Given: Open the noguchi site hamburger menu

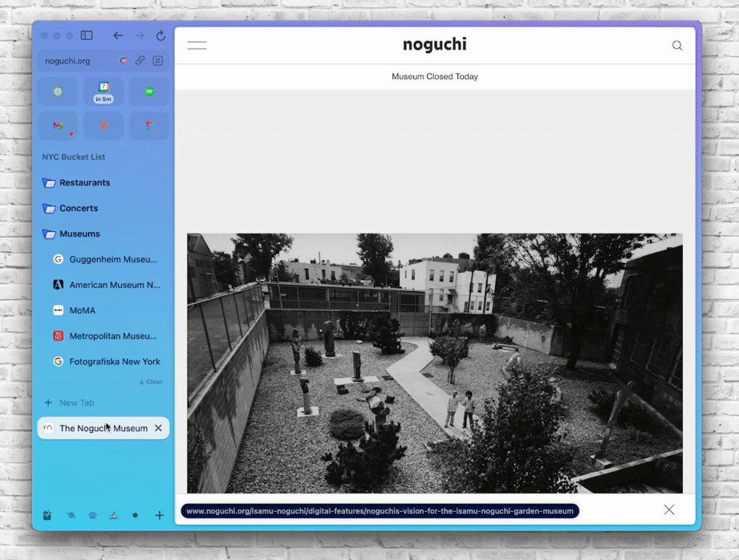Looking at the screenshot, I should click(197, 45).
